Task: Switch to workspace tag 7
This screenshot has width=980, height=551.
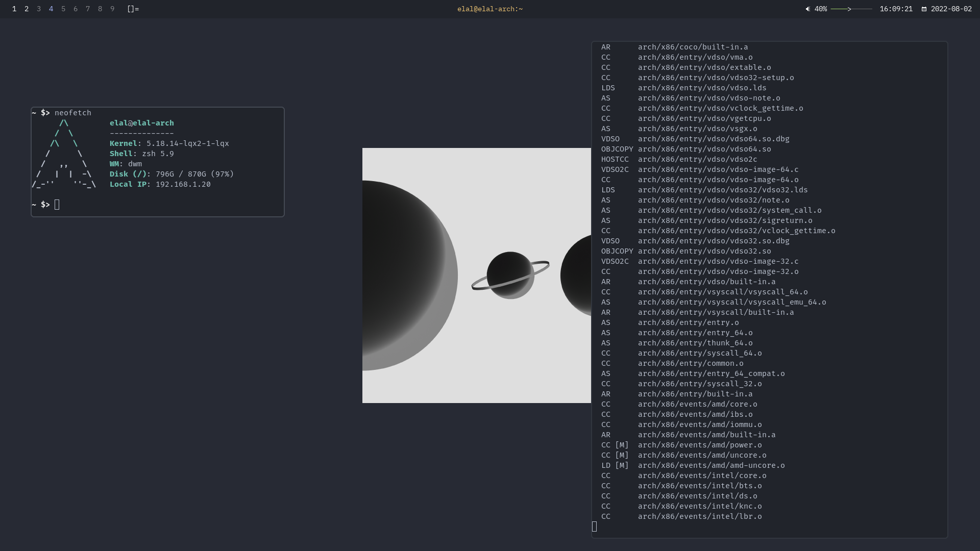Action: click(x=88, y=9)
